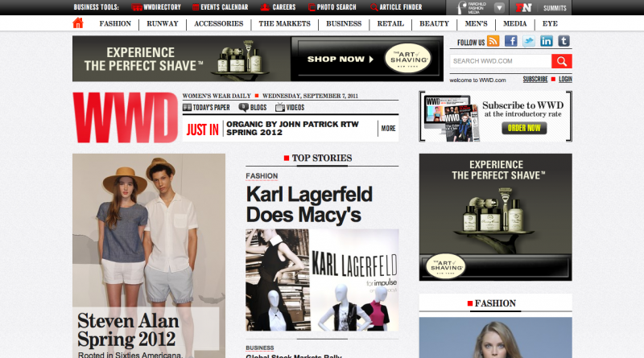
Task: Open the Photo Search tool
Action: coord(332,7)
